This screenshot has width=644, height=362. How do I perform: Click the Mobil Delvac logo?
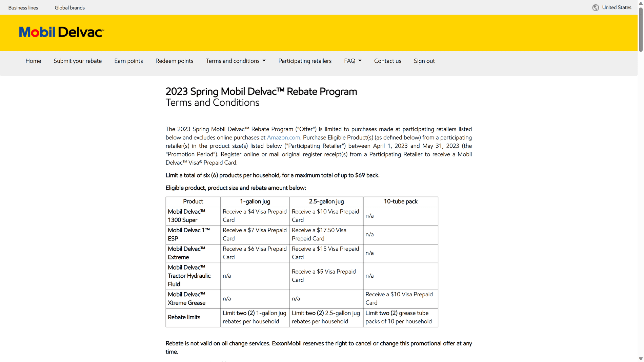point(61,32)
